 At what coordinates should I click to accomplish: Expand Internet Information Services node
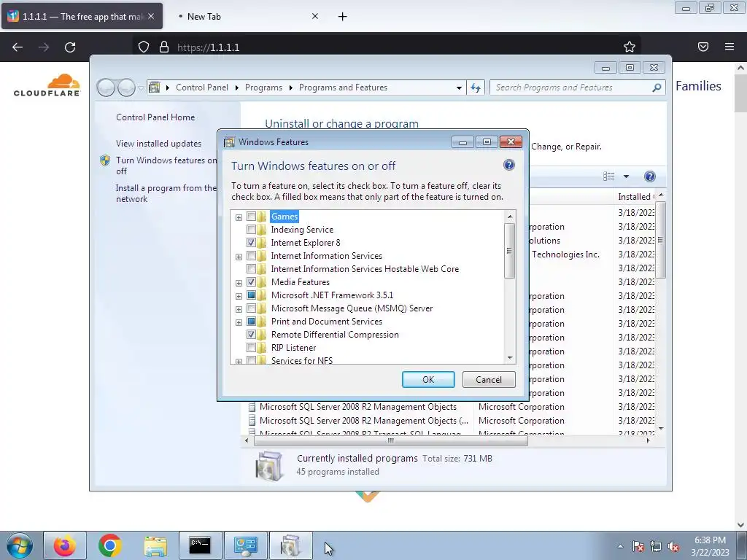(x=239, y=257)
